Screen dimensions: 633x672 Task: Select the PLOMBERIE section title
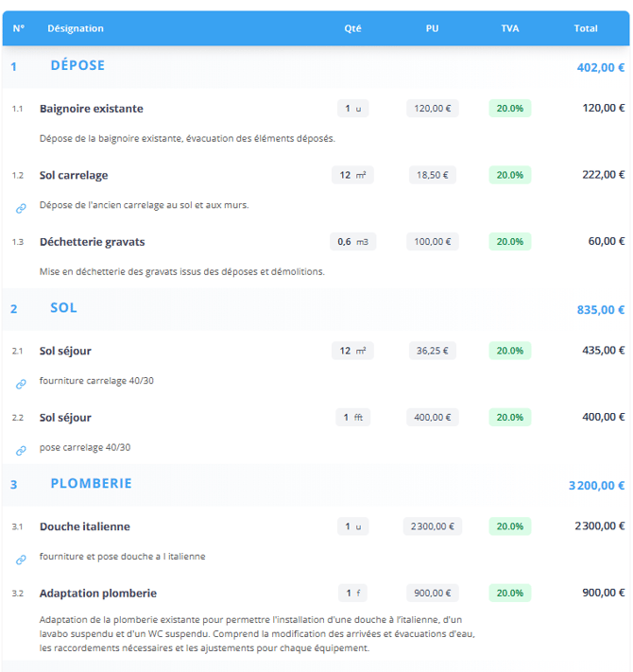click(91, 484)
